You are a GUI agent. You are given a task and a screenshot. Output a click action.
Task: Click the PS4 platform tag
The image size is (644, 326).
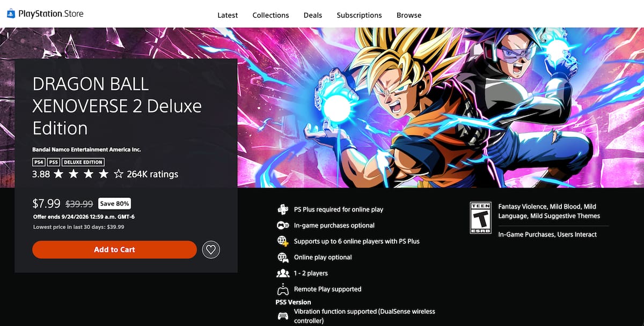(39, 162)
